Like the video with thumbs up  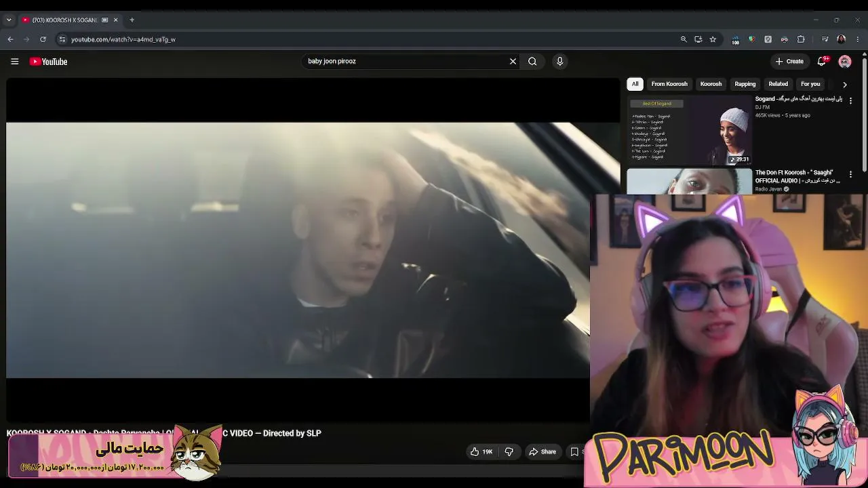coord(482,452)
